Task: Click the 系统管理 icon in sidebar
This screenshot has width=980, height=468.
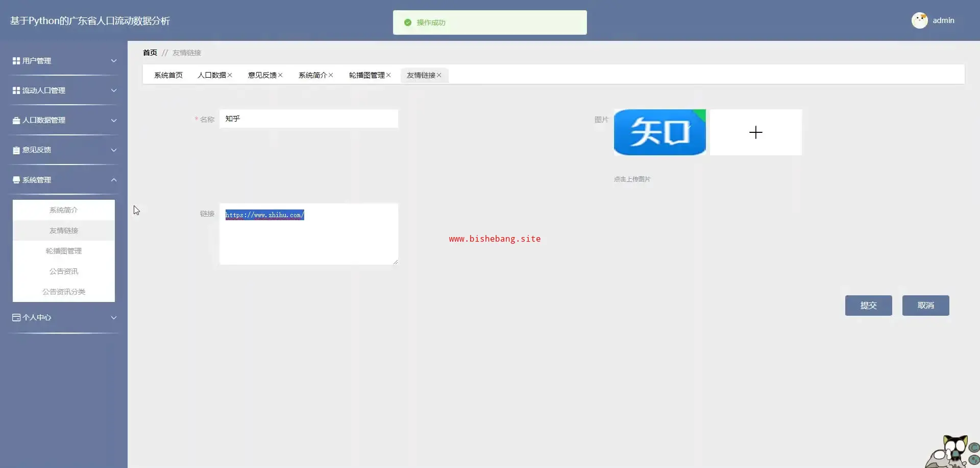Action: pyautogui.click(x=16, y=180)
